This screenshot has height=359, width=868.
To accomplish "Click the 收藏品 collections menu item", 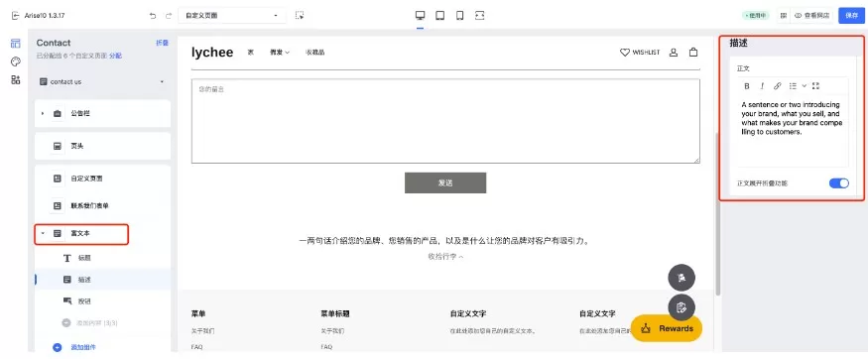I will click(315, 53).
